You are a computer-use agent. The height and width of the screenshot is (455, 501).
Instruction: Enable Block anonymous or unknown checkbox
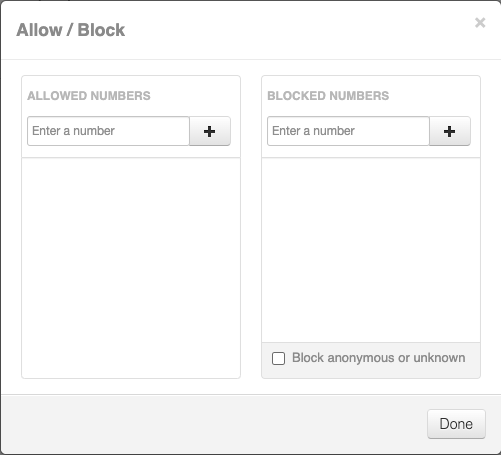[x=278, y=359]
